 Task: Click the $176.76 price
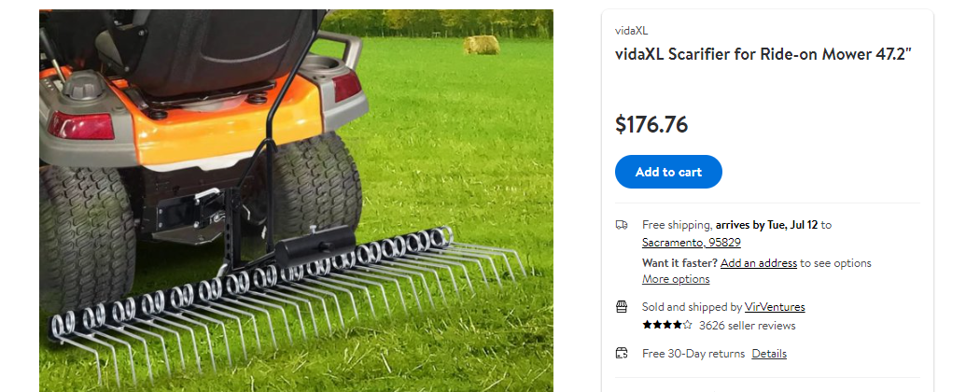[x=651, y=124]
